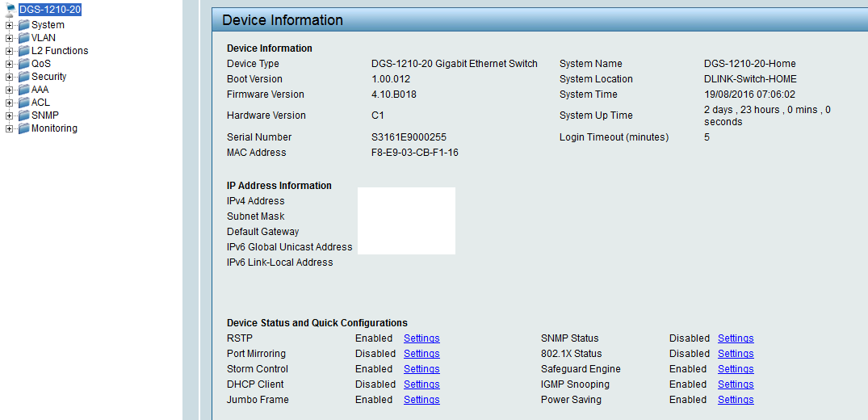This screenshot has width=868, height=420.
Task: Click the IPv6 Link-Local Address label
Action: (279, 262)
